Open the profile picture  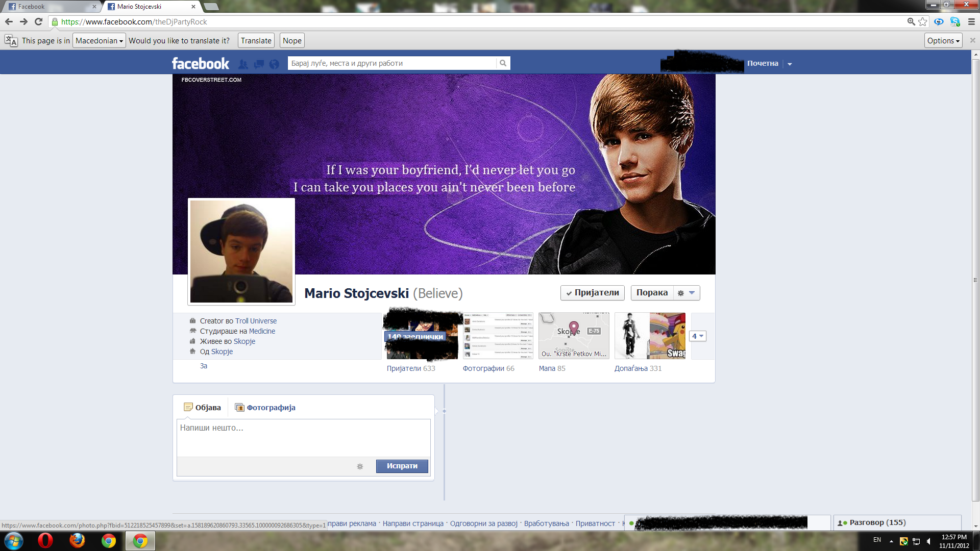click(x=241, y=252)
